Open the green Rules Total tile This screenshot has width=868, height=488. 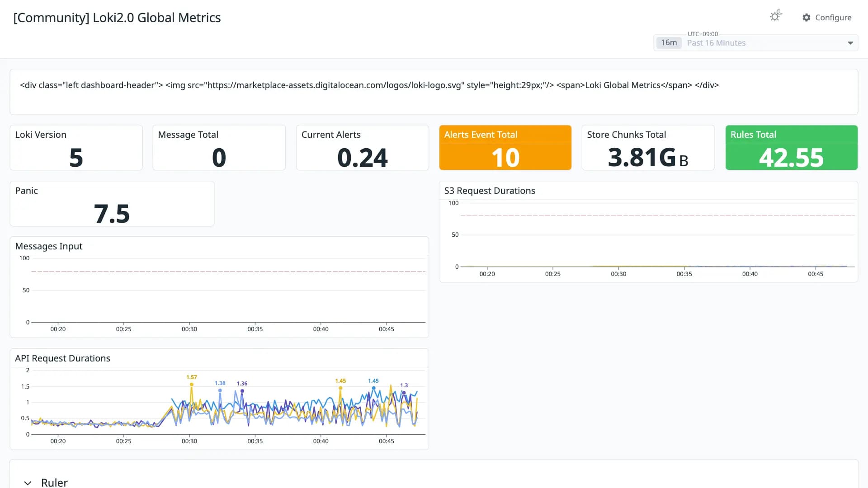point(791,148)
